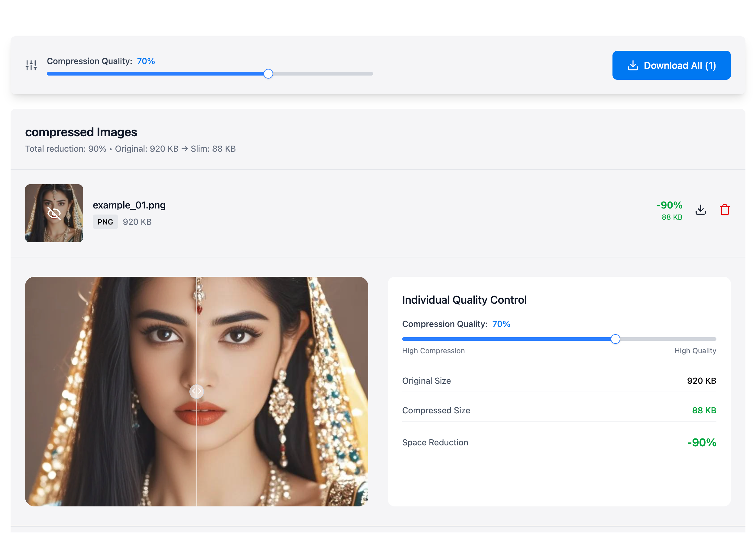Click the Individual Quality Control slider handle
Viewport: 756px width, 533px height.
pyautogui.click(x=615, y=339)
